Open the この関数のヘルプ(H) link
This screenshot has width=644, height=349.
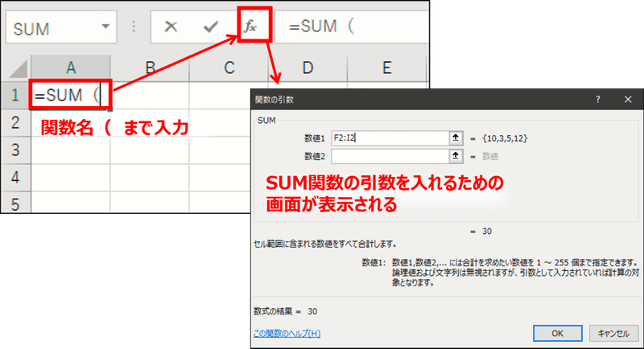287,334
